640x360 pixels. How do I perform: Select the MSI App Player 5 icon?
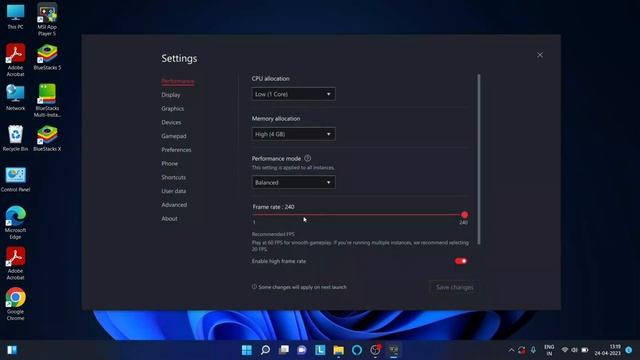click(47, 20)
